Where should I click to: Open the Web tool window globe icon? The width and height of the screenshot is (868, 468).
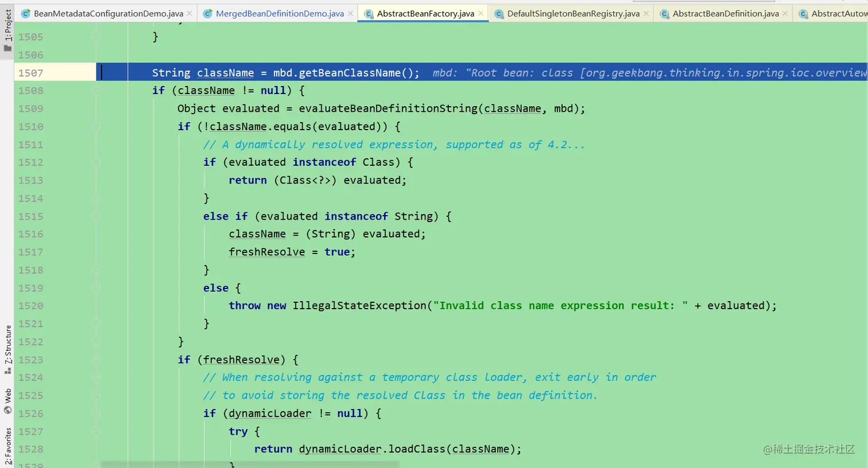point(7,409)
